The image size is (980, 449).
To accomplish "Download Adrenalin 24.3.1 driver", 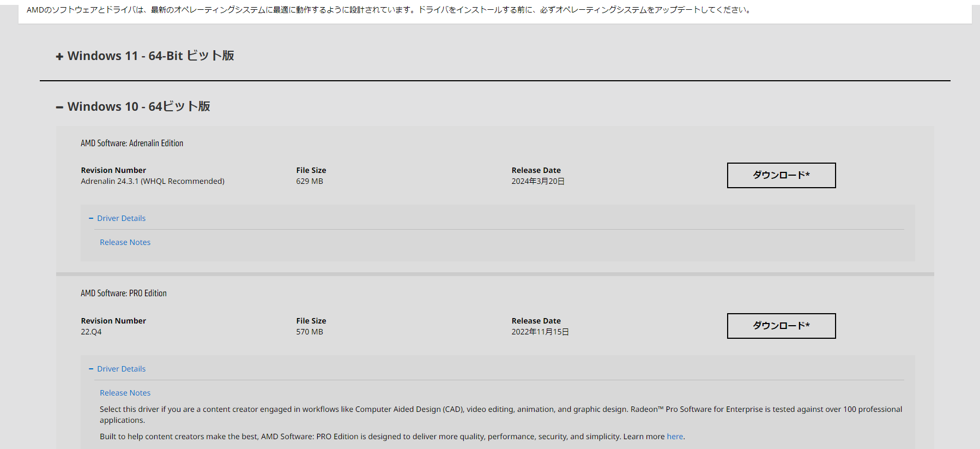I will 781,175.
